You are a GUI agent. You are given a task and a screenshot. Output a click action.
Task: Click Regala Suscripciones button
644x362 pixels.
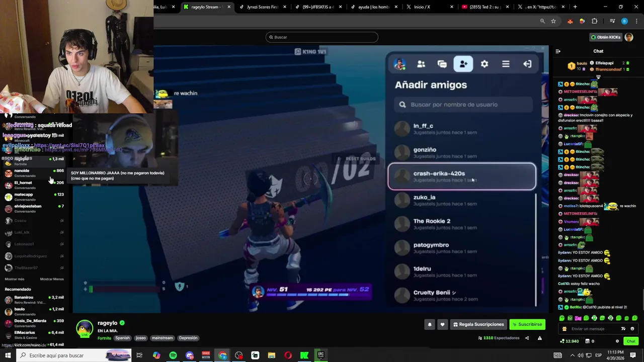[x=478, y=325]
